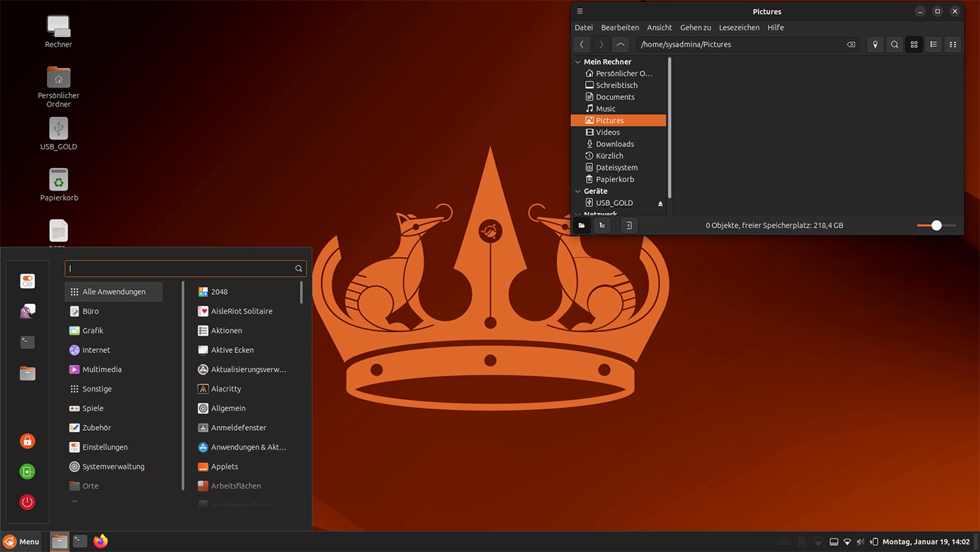
Task: Open the network icon in system tray
Action: pyautogui.click(x=848, y=541)
